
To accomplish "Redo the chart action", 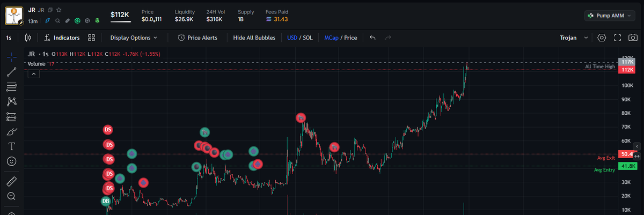I will pos(388,38).
